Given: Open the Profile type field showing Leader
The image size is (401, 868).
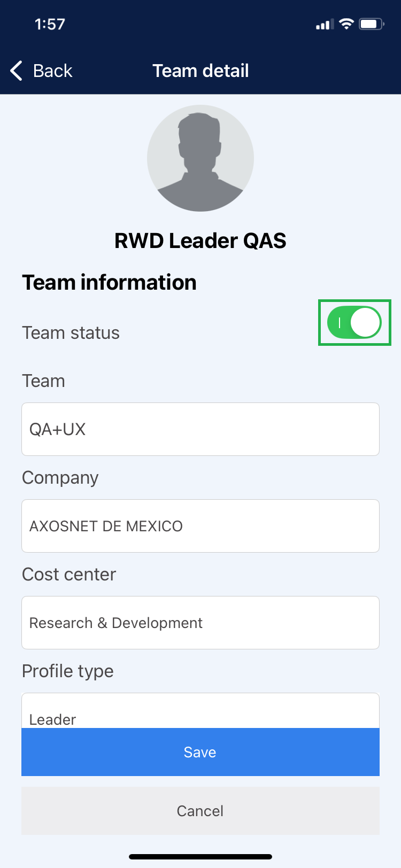Looking at the screenshot, I should [x=200, y=712].
